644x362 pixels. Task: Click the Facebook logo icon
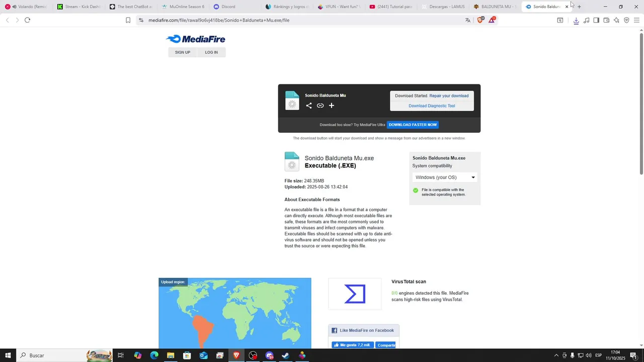(335, 330)
